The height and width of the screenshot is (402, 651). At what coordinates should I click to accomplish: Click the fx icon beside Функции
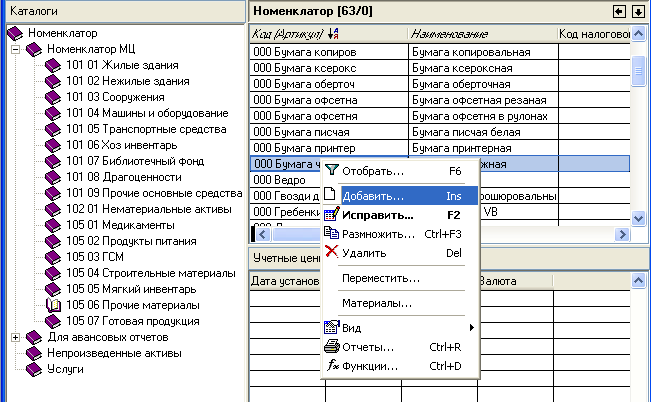click(333, 365)
